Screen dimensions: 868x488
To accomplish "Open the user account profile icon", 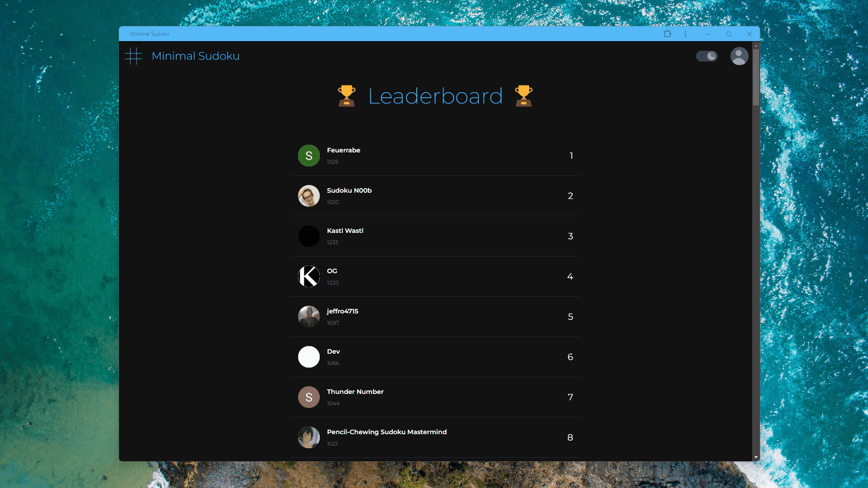I will pyautogui.click(x=739, y=56).
